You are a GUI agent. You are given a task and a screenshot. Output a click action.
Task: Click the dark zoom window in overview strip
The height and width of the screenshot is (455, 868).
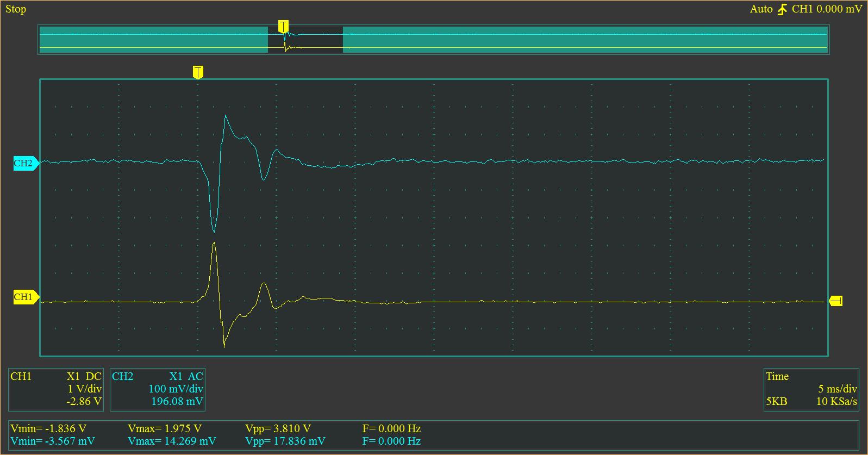click(305, 40)
